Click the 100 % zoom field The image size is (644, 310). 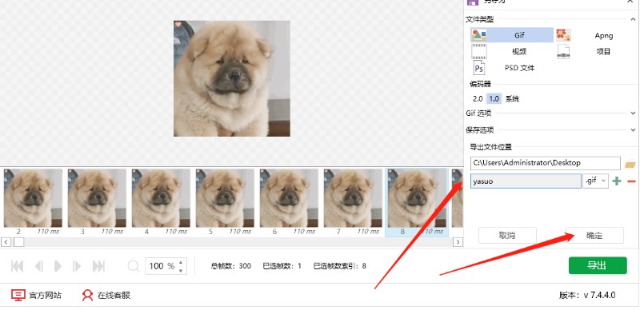[162, 266]
